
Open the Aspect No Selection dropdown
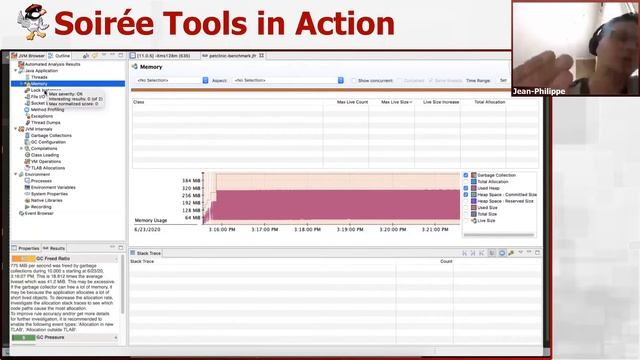(289, 80)
